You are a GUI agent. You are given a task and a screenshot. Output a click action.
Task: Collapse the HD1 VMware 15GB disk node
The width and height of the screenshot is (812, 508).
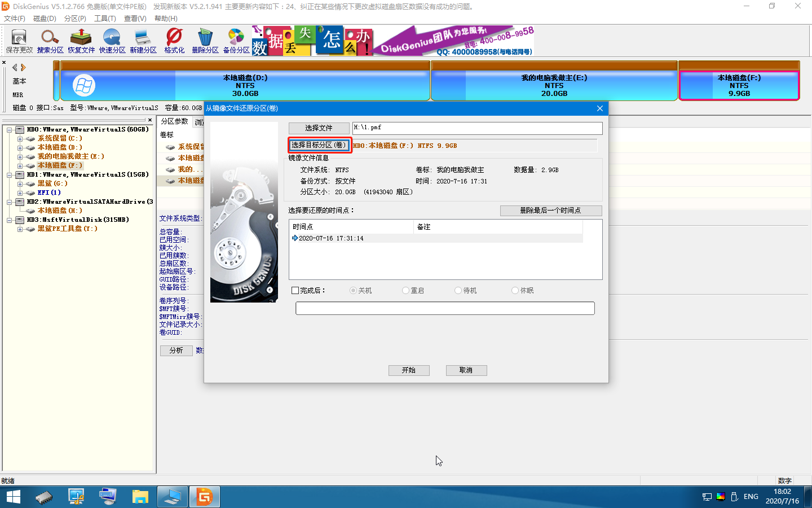[10, 175]
